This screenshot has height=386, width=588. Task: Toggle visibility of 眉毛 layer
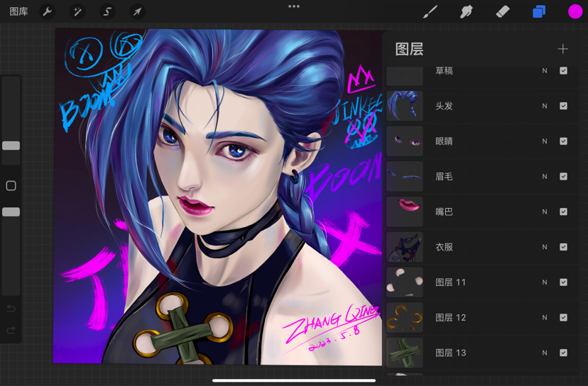[x=563, y=177]
